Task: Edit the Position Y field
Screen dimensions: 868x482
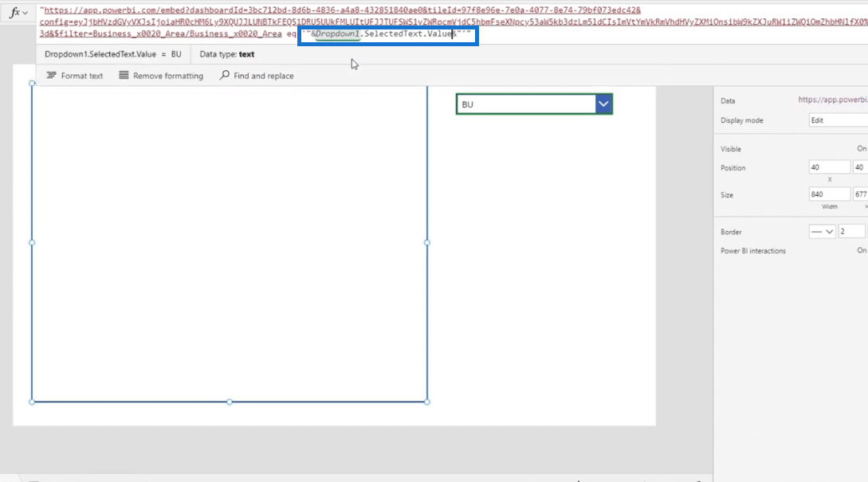Action: (x=861, y=167)
